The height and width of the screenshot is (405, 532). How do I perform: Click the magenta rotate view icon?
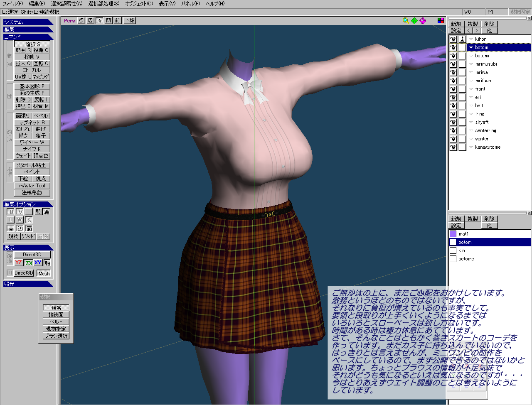(423, 21)
